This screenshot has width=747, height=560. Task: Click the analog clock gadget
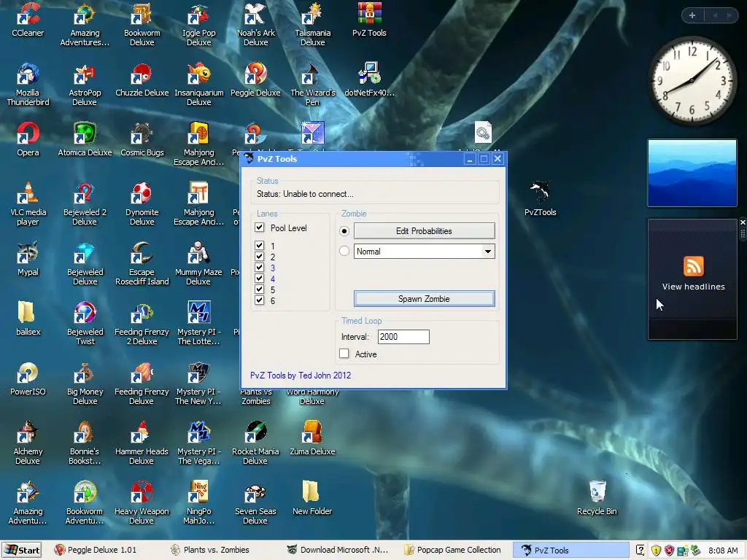(692, 80)
